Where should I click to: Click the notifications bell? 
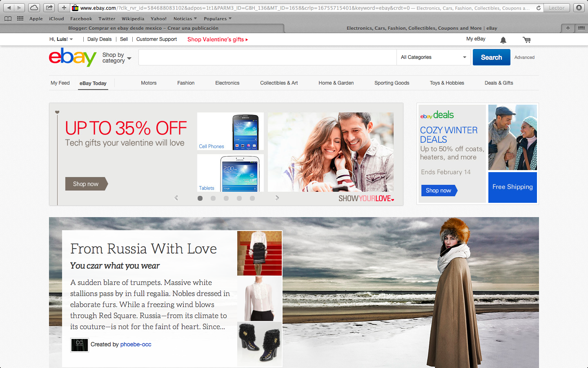coord(503,40)
